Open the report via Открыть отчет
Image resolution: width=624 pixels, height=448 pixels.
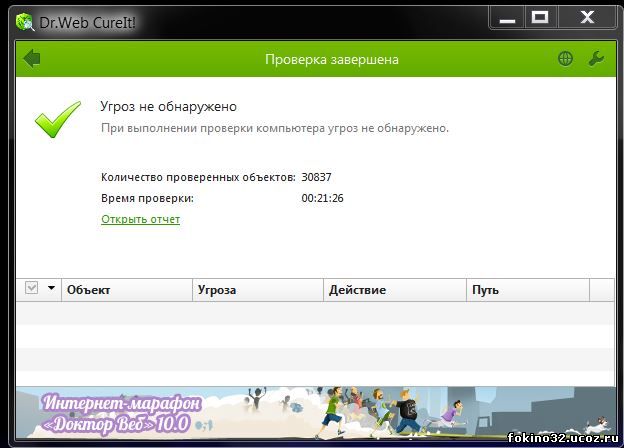[x=140, y=219]
